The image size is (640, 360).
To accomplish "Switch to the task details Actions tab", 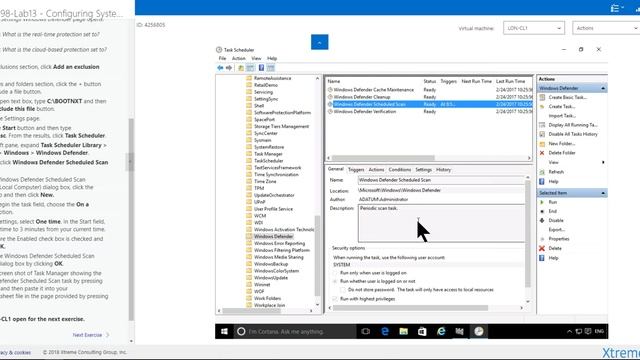I will [x=376, y=169].
